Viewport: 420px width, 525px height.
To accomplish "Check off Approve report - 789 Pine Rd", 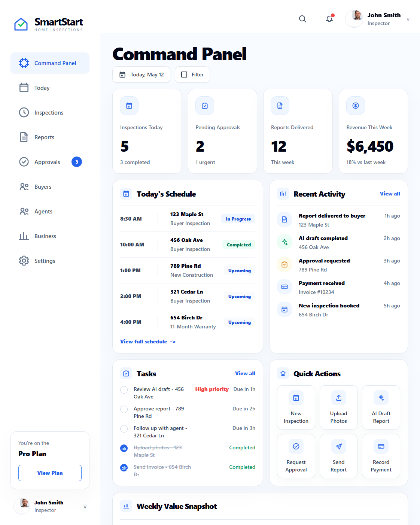I will (124, 409).
